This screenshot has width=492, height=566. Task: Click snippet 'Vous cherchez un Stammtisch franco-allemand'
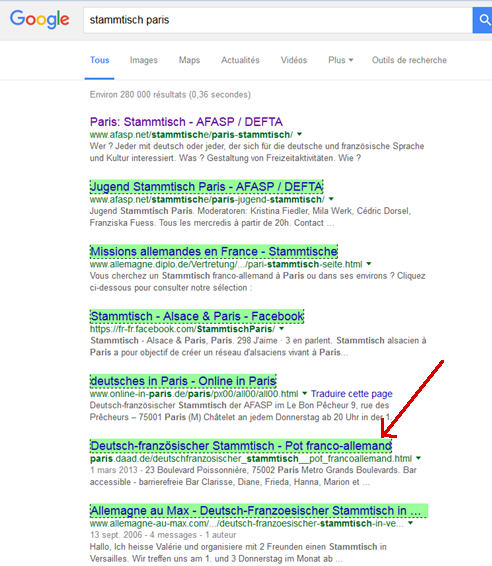pos(257,282)
